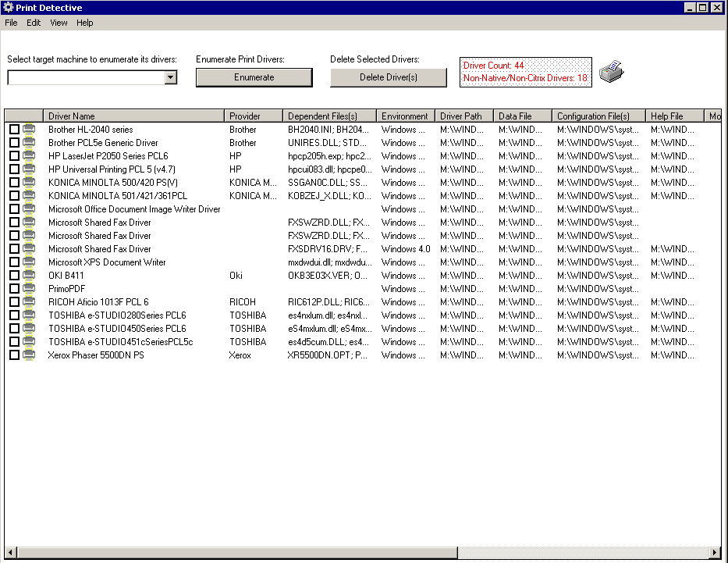Click the 'Xerox' provider cell
The height and width of the screenshot is (563, 728).
tap(240, 355)
